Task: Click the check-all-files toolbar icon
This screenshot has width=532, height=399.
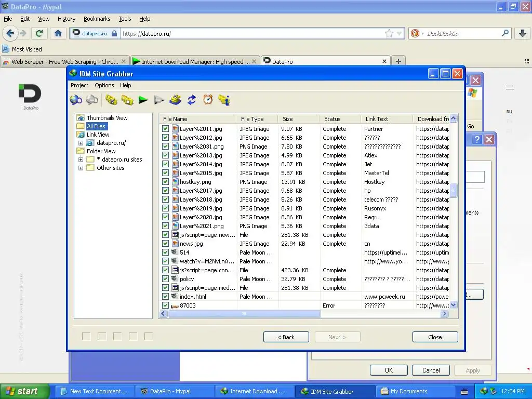Action: coord(111,100)
